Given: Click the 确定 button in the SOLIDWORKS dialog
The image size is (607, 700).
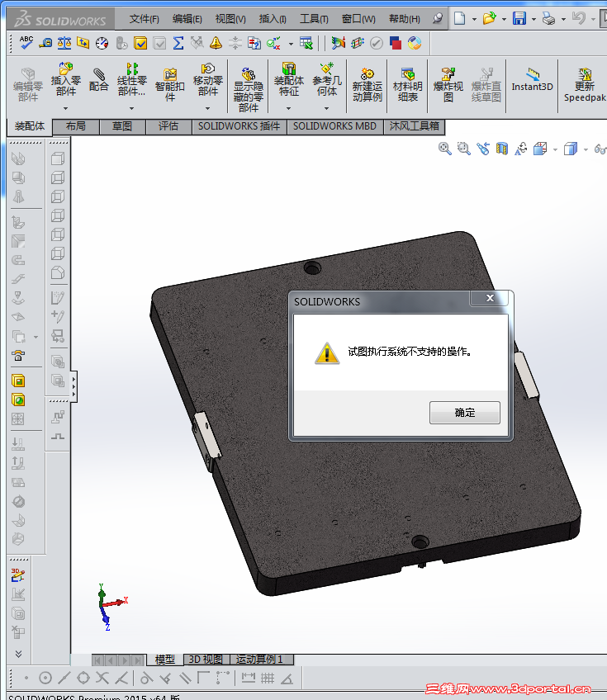Looking at the screenshot, I should coord(464,413).
